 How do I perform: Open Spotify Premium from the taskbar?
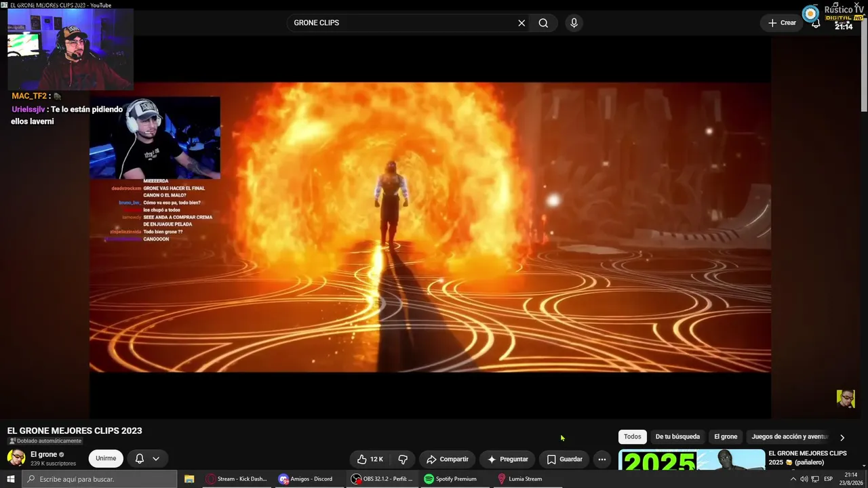coord(454,479)
